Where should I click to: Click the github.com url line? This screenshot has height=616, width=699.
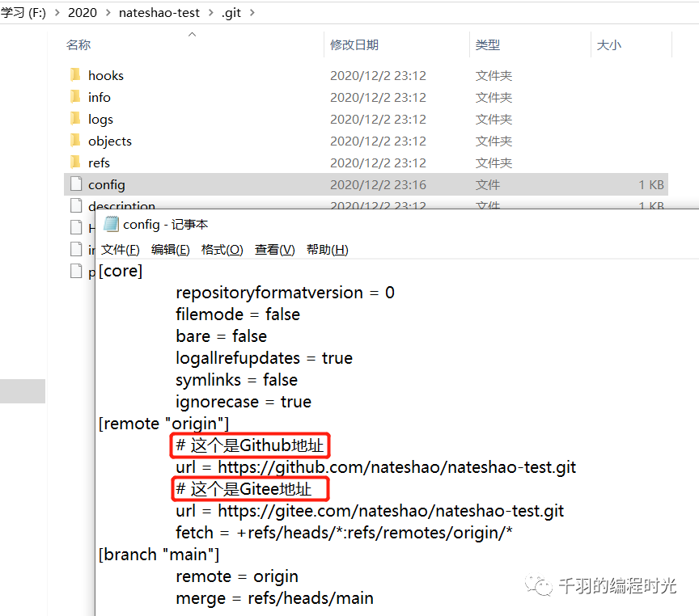click(376, 467)
